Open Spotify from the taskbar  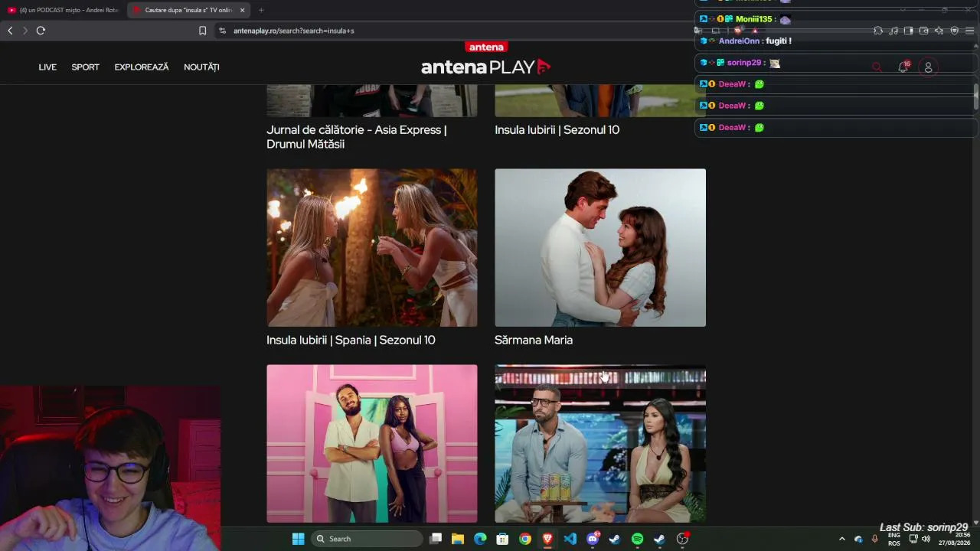[x=637, y=539]
